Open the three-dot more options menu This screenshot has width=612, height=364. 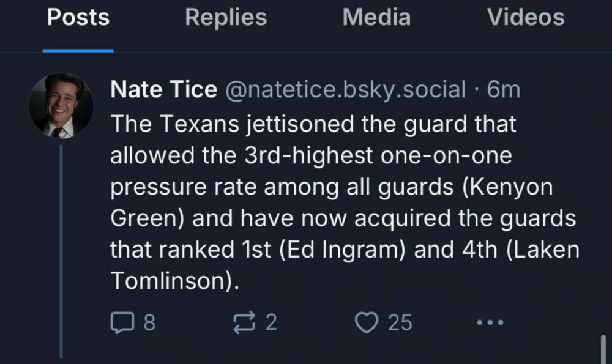click(491, 322)
